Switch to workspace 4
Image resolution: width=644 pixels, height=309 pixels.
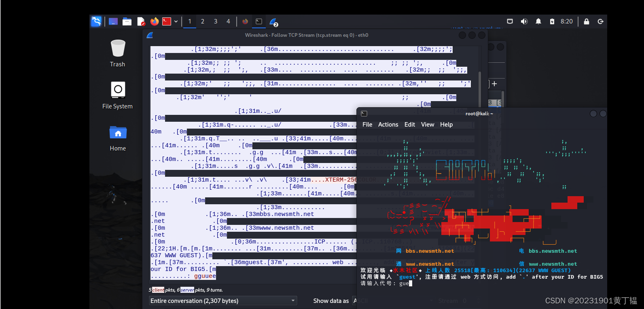pos(228,21)
